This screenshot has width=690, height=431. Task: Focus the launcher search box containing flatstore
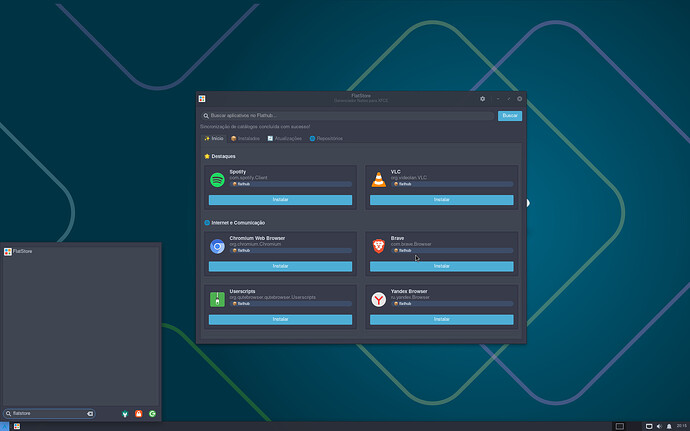click(49, 413)
